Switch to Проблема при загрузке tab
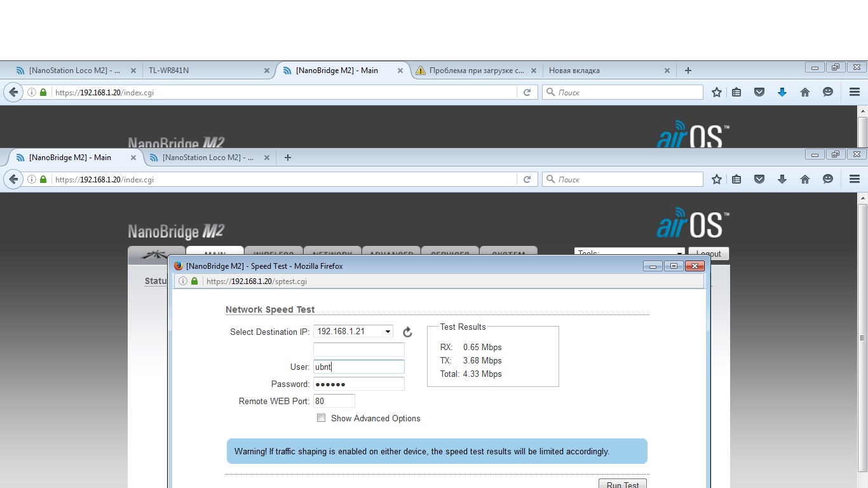 477,71
